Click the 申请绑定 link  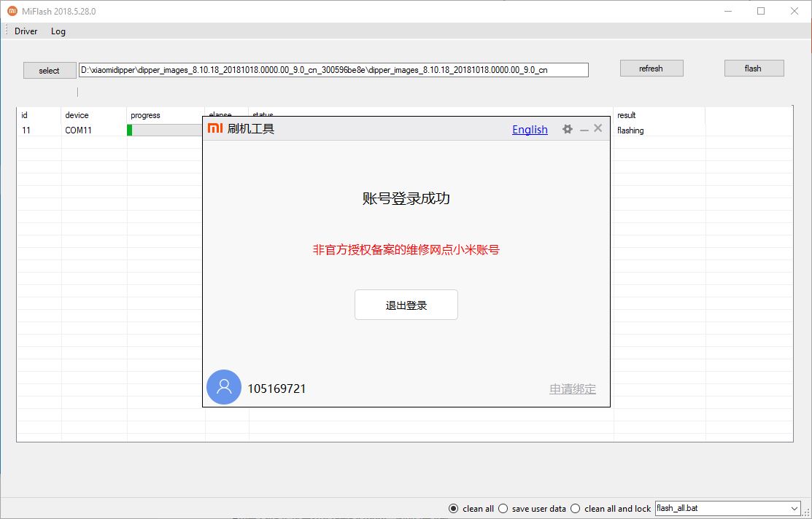pyautogui.click(x=573, y=389)
